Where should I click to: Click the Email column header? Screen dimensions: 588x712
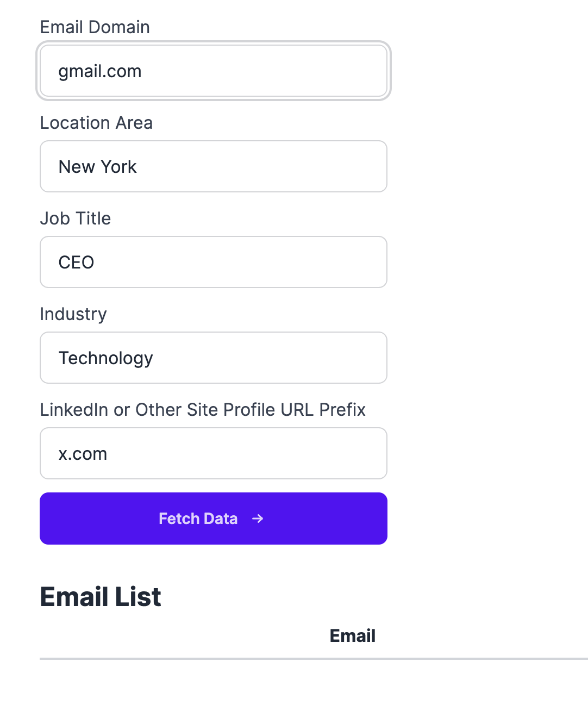(352, 636)
